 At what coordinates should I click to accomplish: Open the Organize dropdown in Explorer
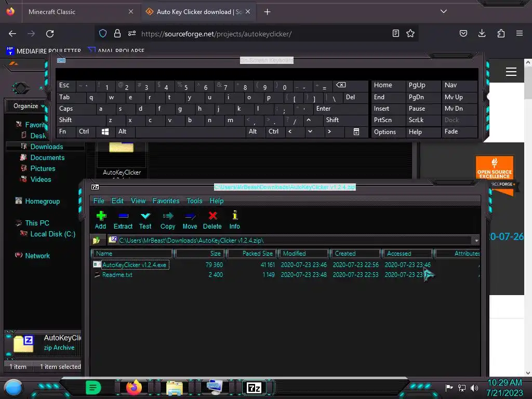[29, 106]
